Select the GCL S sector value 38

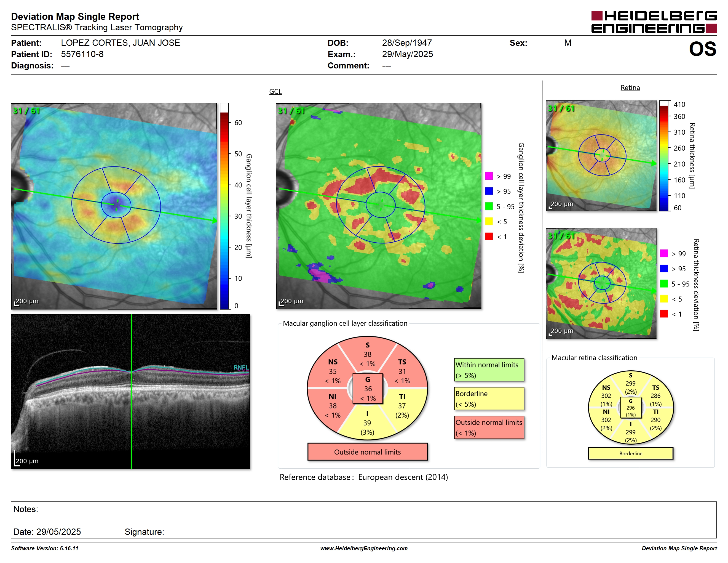click(367, 354)
